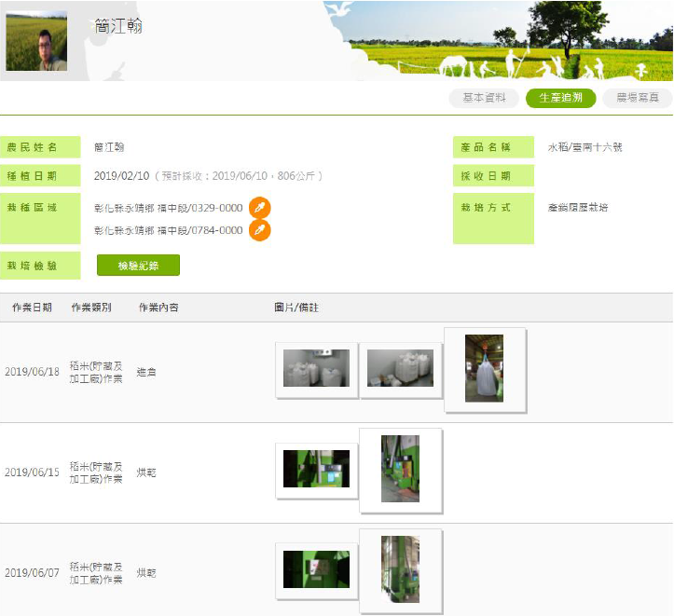Click the plot address 福中段/0329-0000

(x=169, y=209)
